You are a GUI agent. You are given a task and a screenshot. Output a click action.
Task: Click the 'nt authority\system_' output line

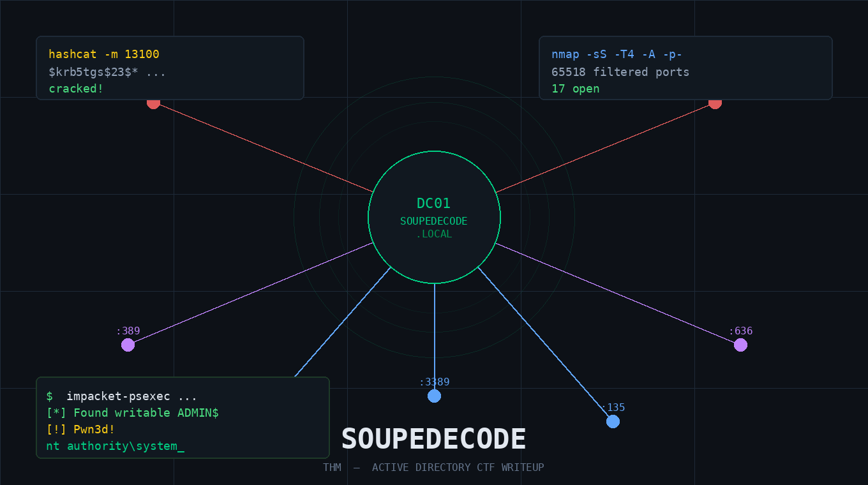click(115, 446)
